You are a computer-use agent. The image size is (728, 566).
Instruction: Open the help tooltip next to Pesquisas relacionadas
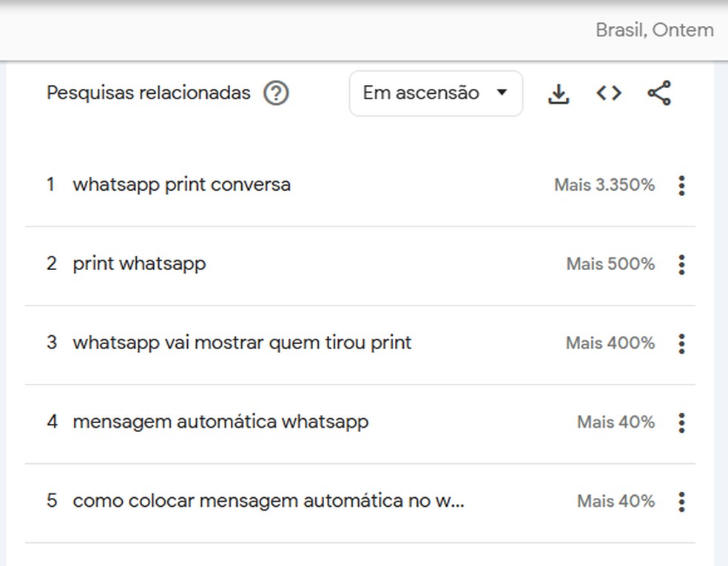[275, 92]
